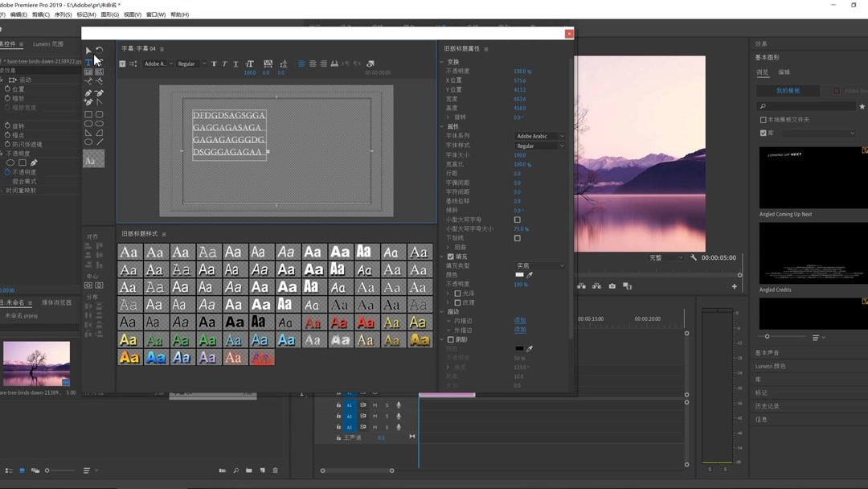Enable the 阴影 shadow checkbox

click(x=451, y=339)
